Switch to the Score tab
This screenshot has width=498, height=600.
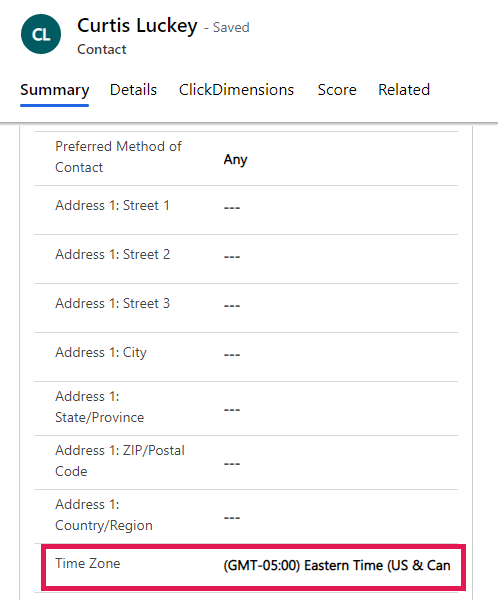(x=337, y=90)
